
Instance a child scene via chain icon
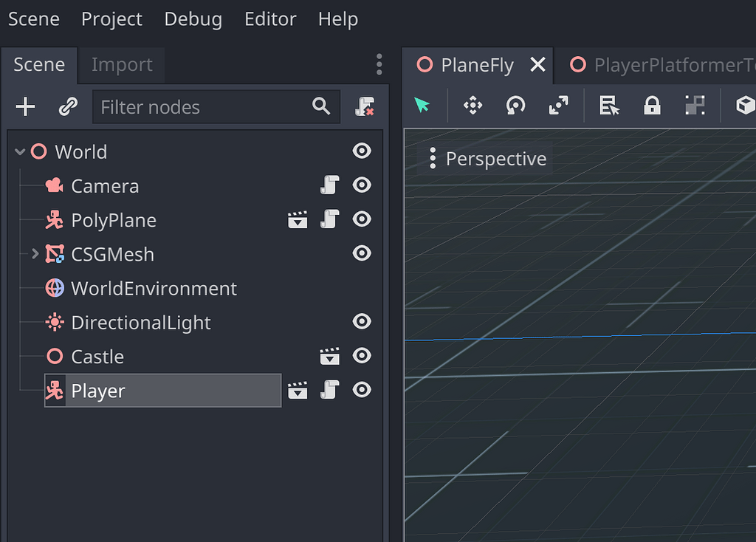[x=68, y=106]
